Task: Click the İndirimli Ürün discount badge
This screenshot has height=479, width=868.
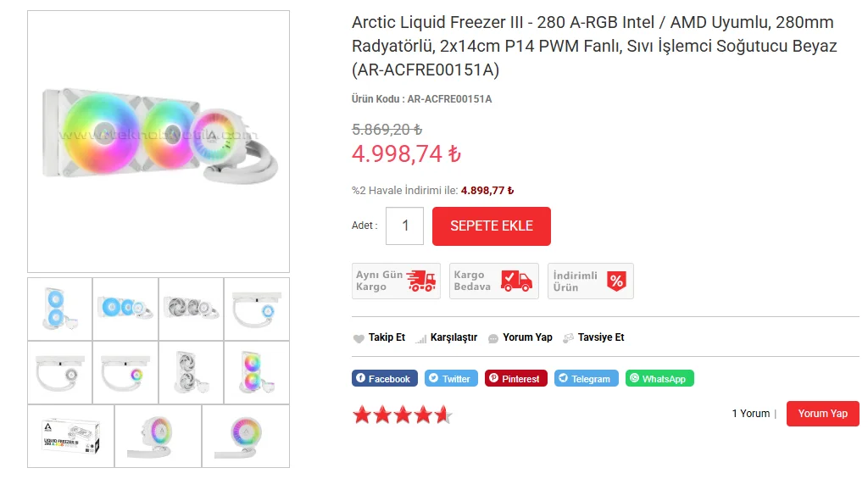Action: 590,281
